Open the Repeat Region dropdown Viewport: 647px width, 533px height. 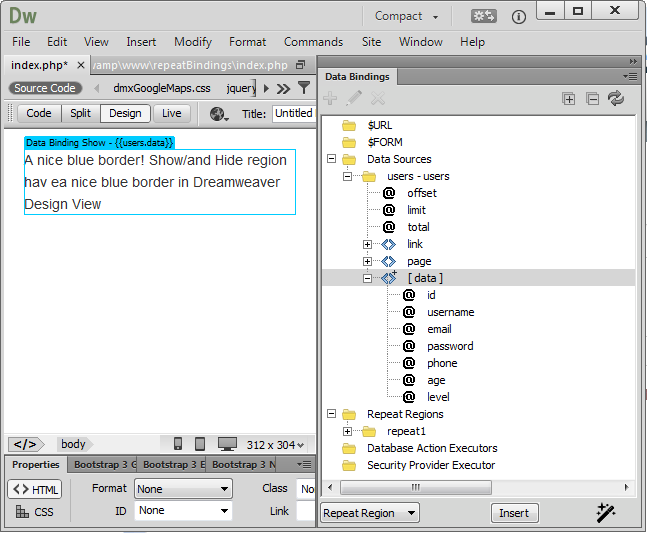370,513
